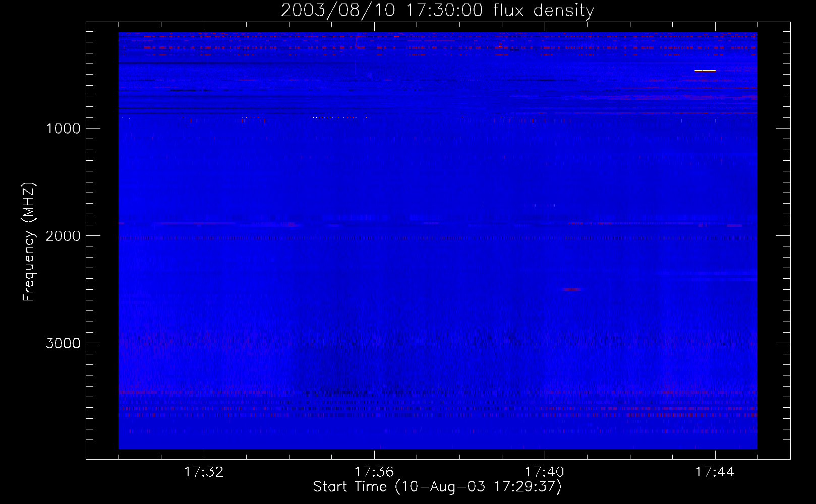Click the 3000 frequency tick label
Image resolution: width=816 pixels, height=504 pixels.
point(63,343)
